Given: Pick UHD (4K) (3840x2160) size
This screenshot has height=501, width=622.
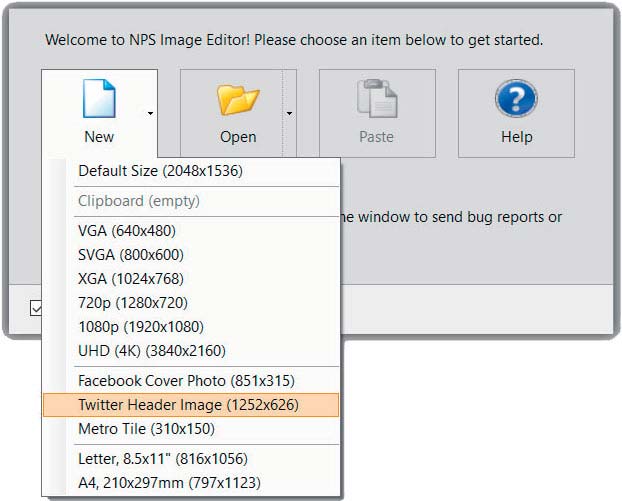Looking at the screenshot, I should click(191, 351).
